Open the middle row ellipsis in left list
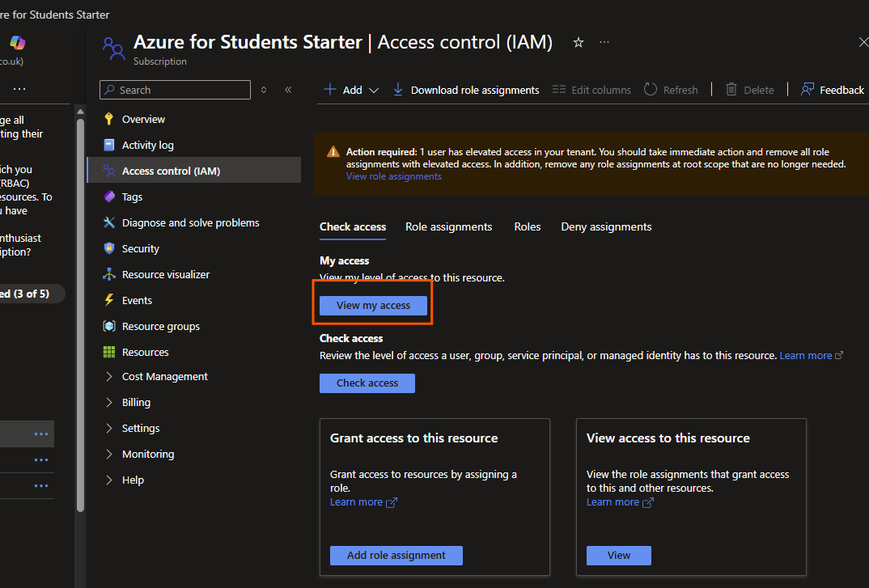Image resolution: width=869 pixels, height=588 pixels. (x=41, y=460)
